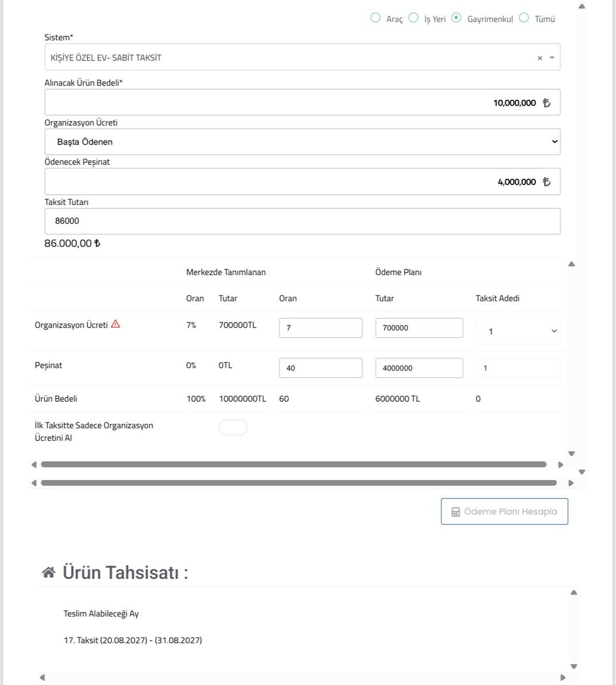Click the warning triangle next to Organizasyon Ücreti

tap(115, 324)
